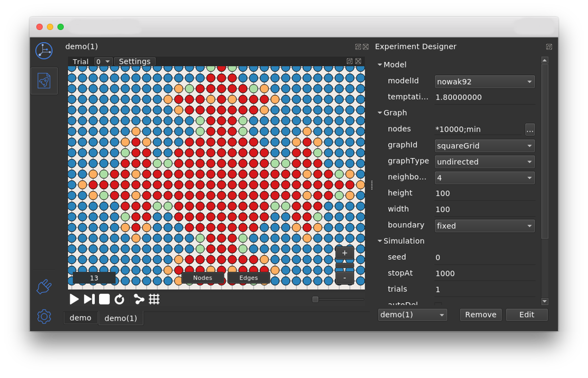Switch to the demo tab
588x378 pixels.
tap(80, 318)
